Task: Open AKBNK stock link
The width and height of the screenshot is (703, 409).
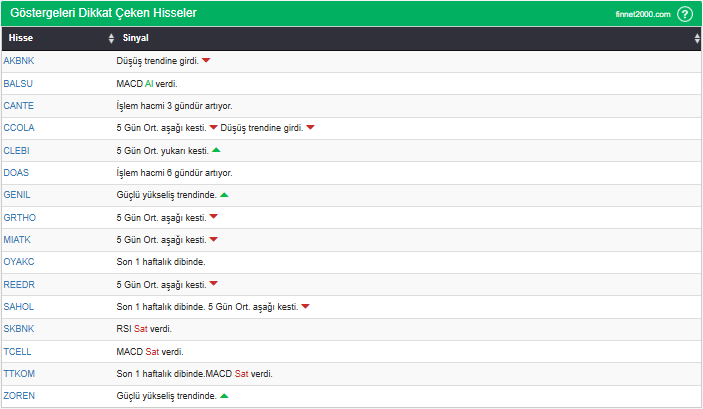Action: pyautogui.click(x=19, y=61)
